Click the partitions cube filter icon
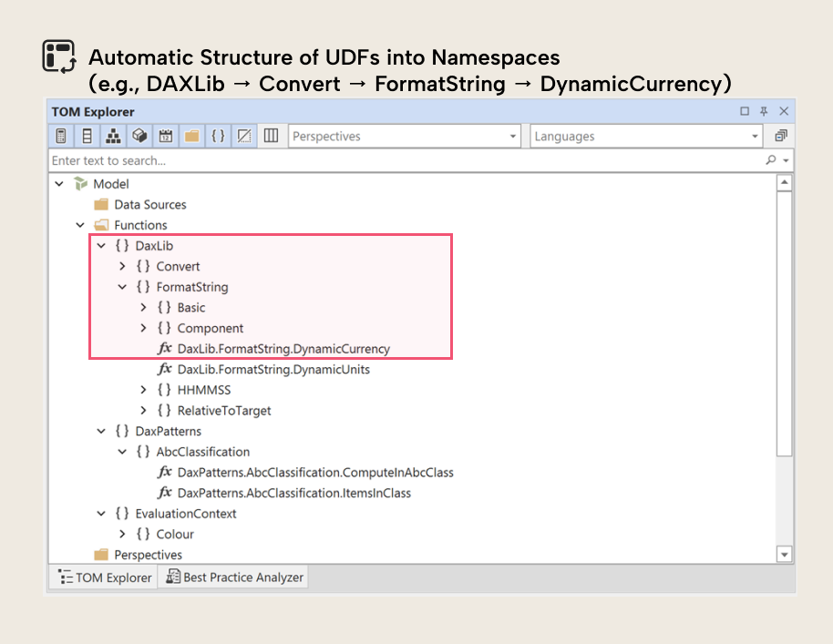This screenshot has width=833, height=644. click(140, 135)
